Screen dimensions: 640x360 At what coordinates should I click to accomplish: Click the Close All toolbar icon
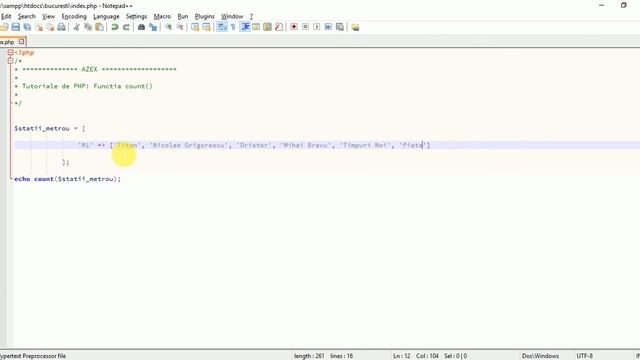tap(50, 27)
